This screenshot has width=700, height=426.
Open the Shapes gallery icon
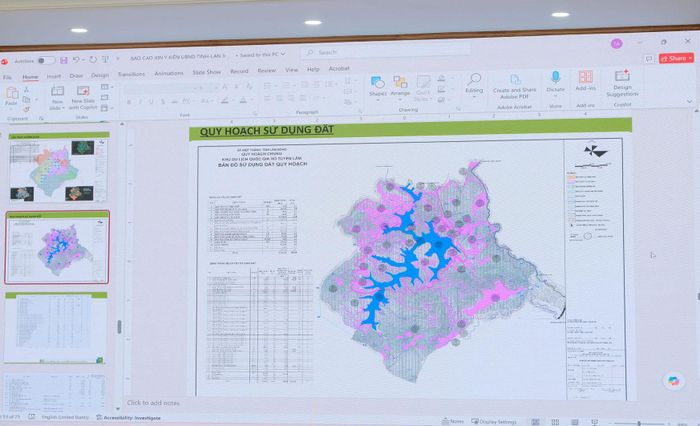click(x=378, y=83)
